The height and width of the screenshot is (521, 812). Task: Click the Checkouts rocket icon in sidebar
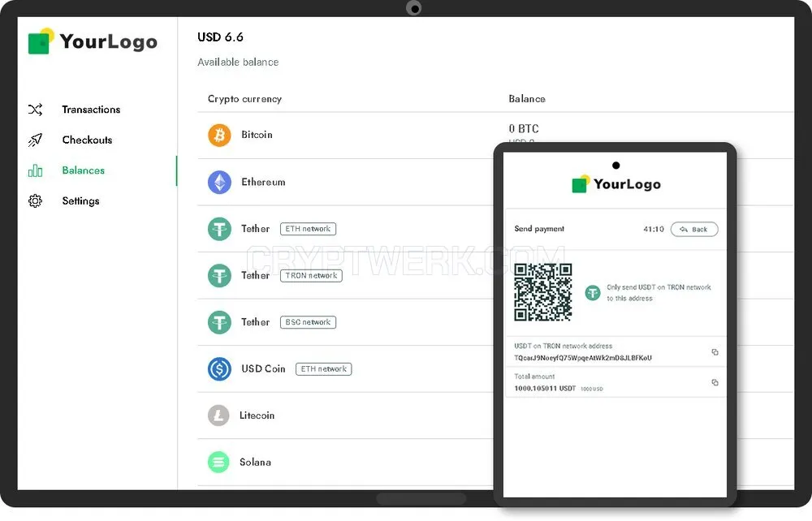pos(35,140)
